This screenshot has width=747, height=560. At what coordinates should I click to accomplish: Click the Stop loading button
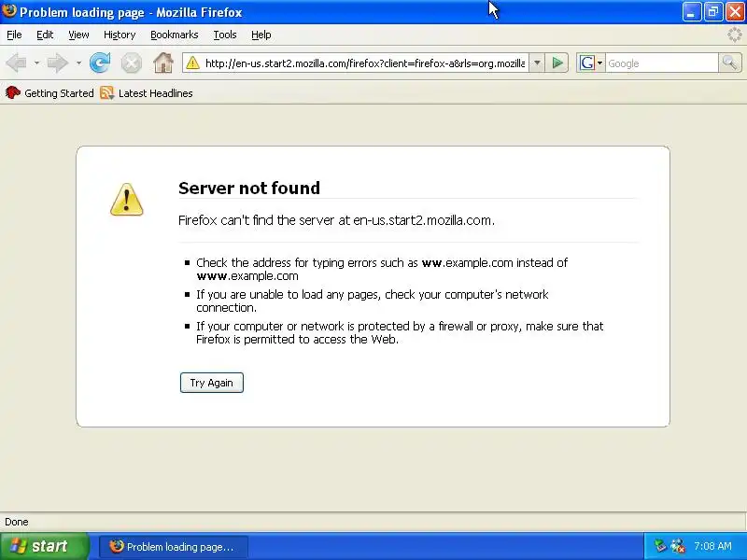(131, 63)
